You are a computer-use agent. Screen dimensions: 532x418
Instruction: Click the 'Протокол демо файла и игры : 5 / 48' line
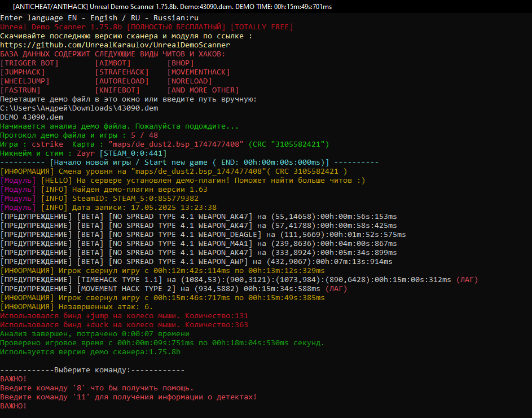click(79, 135)
